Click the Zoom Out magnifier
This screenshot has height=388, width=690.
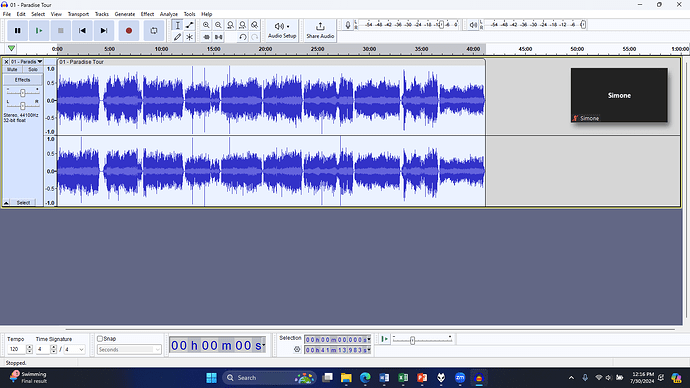pos(218,25)
